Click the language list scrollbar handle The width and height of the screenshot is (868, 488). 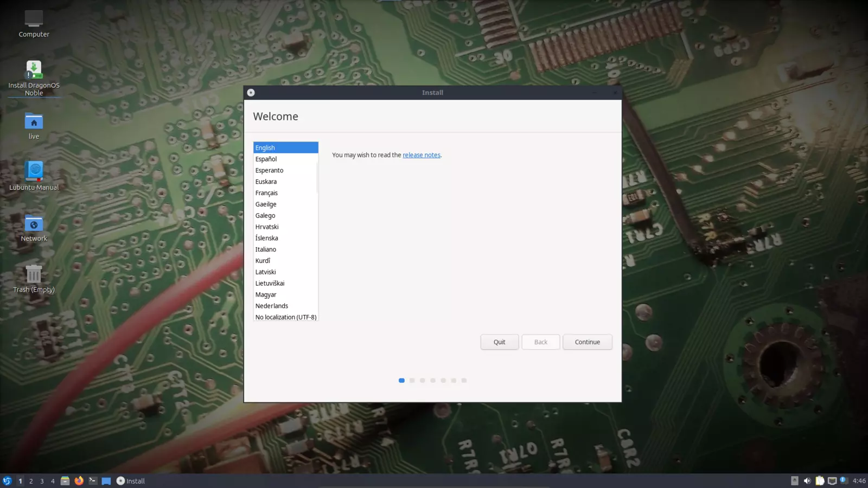click(x=317, y=178)
